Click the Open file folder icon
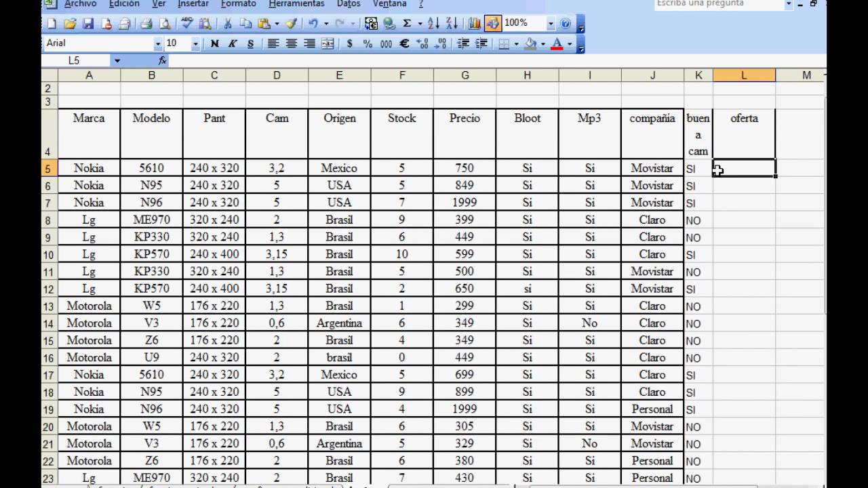868x488 pixels. [69, 24]
